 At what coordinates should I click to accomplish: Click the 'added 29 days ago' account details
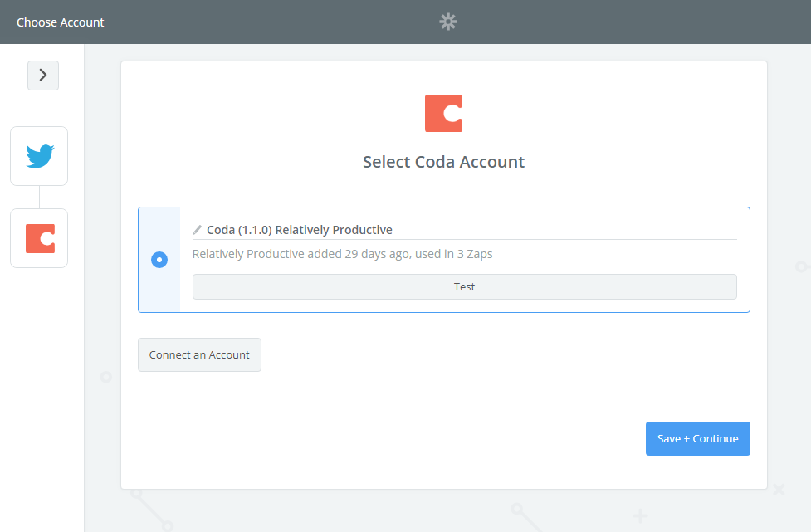[x=342, y=254]
